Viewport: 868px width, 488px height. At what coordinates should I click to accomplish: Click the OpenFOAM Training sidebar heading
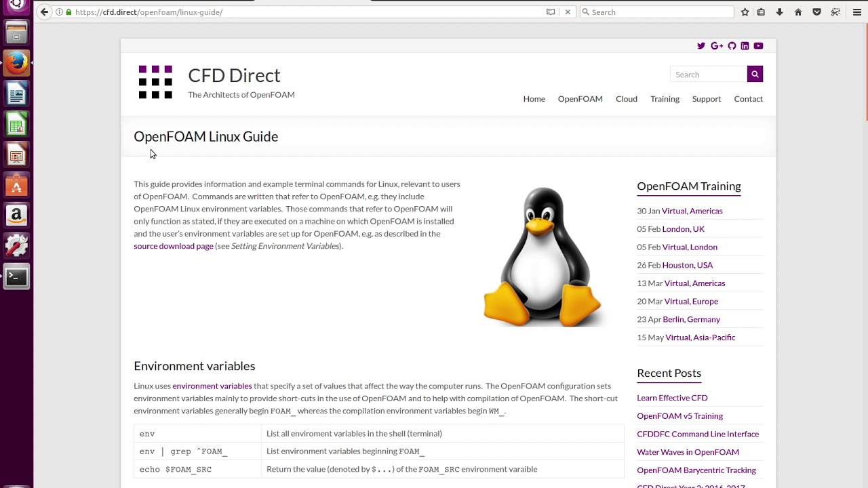coord(688,186)
